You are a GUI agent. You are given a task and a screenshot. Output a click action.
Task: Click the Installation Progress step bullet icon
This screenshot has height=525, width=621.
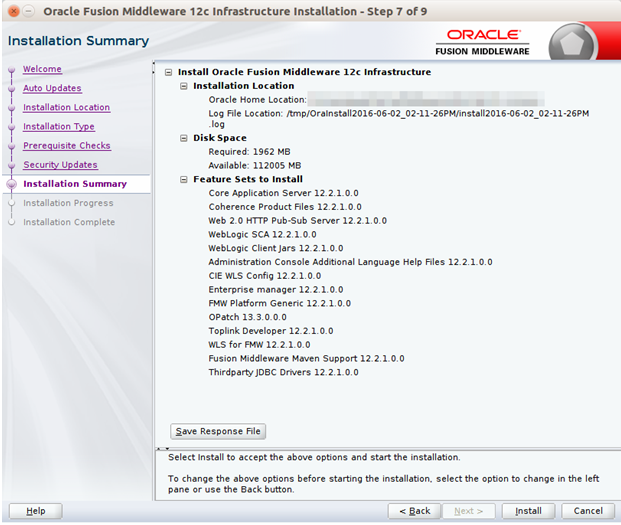(x=11, y=203)
